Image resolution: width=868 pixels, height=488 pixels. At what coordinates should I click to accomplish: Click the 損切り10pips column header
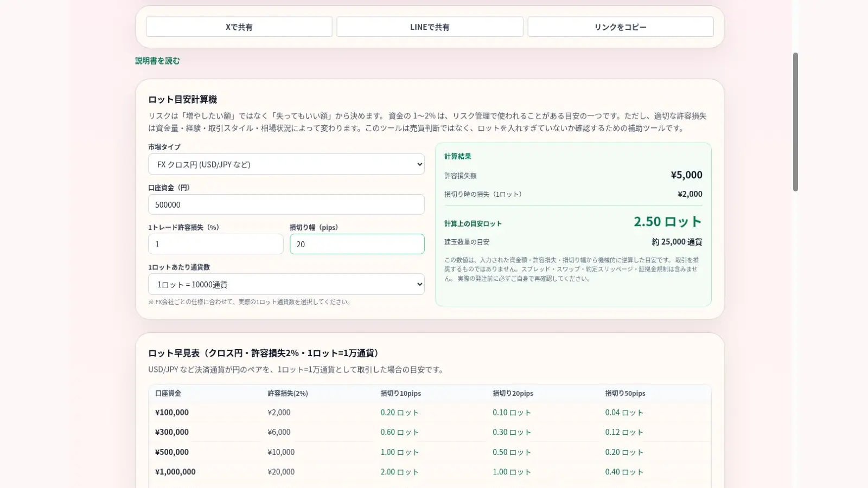pos(400,393)
